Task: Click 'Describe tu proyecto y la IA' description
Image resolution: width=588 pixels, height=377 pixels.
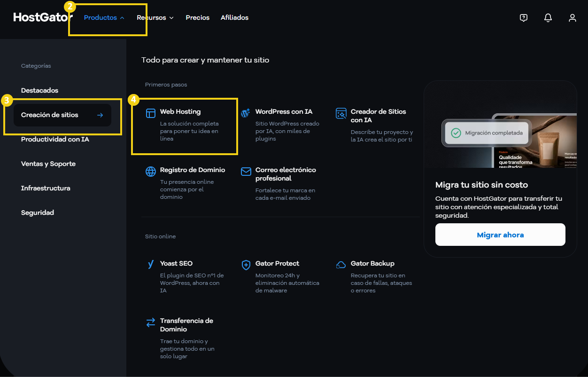Action: coord(382,136)
